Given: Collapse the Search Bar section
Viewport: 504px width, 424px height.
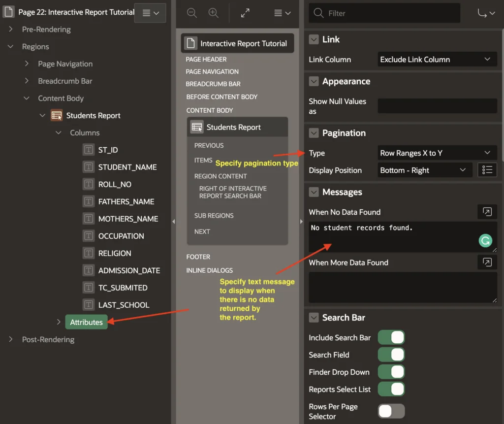Looking at the screenshot, I should 314,318.
